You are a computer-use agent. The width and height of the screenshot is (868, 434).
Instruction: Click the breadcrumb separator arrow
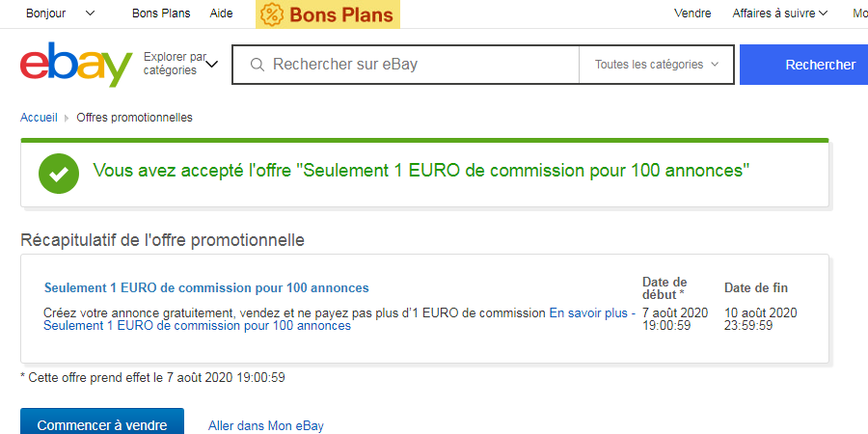[x=67, y=118]
